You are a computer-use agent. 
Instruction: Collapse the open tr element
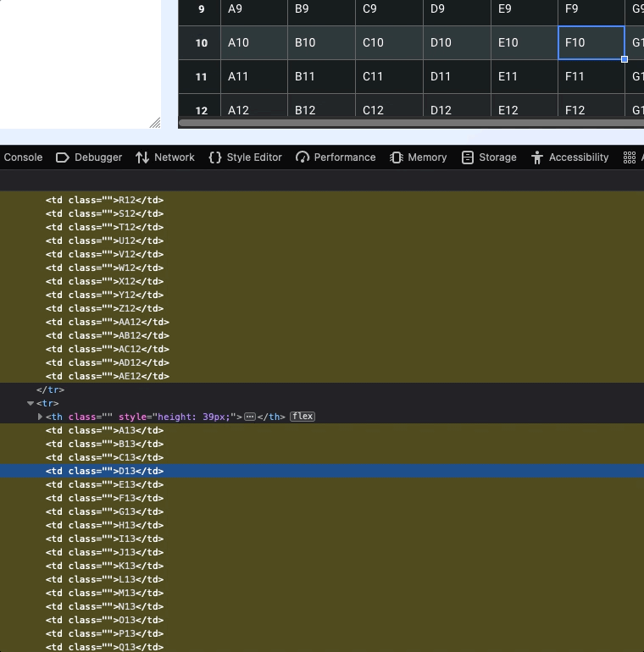pyautogui.click(x=31, y=403)
